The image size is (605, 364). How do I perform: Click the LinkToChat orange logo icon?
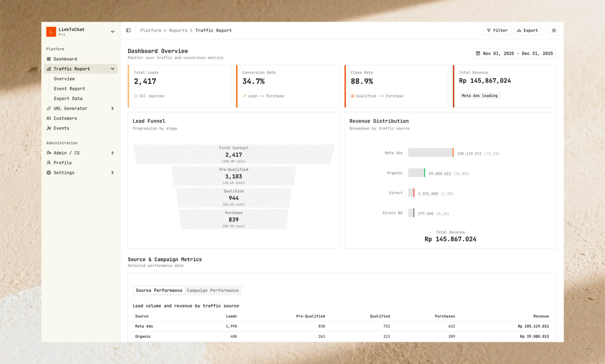click(x=51, y=32)
